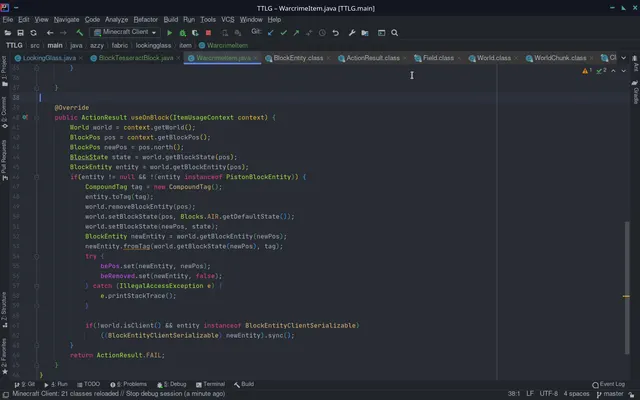
Task: Click the Save All icon
Action: tap(20, 33)
